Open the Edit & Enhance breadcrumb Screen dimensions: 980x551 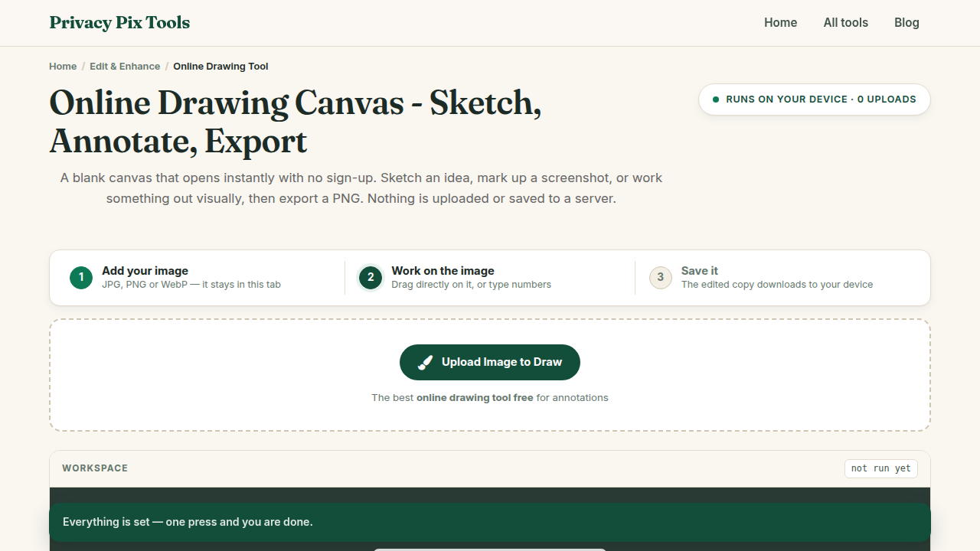[125, 67]
